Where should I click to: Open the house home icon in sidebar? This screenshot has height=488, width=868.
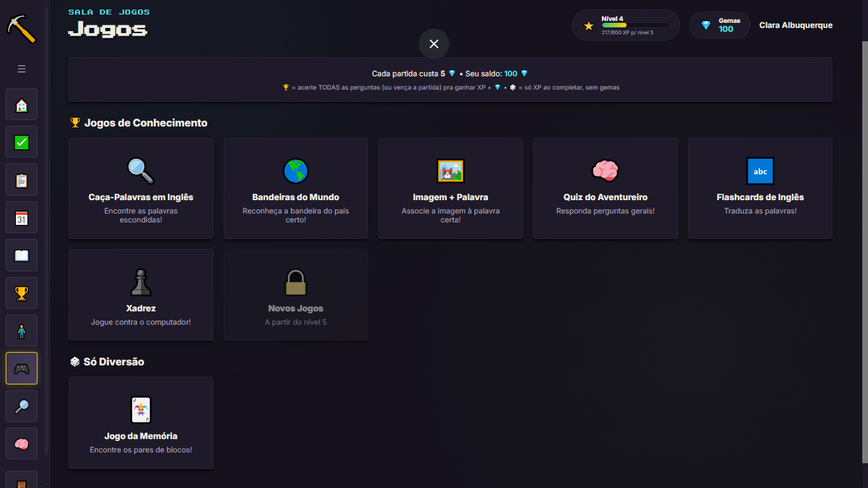pos(22,104)
